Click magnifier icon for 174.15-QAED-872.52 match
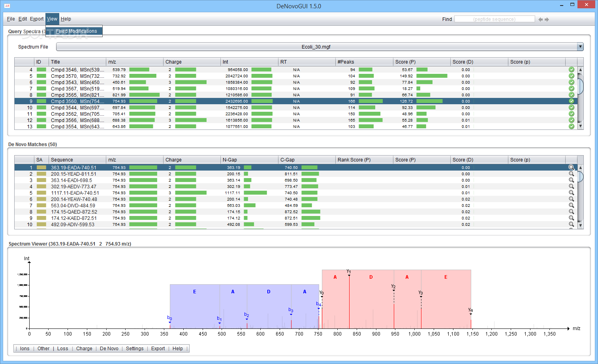Screen dimensions: 598x364 [571, 212]
